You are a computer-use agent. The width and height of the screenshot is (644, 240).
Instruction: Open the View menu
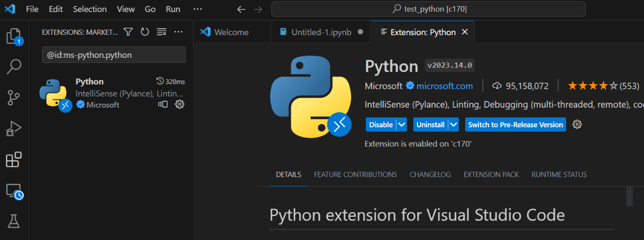click(x=126, y=9)
